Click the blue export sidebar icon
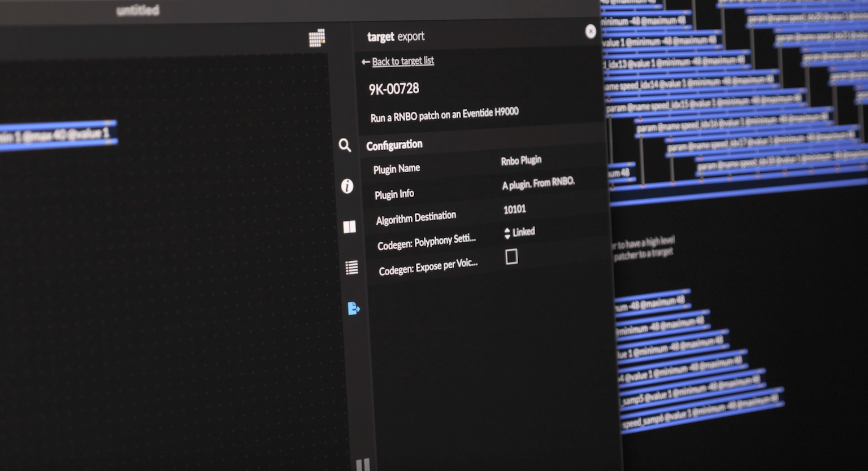This screenshot has height=471, width=868. click(x=354, y=308)
